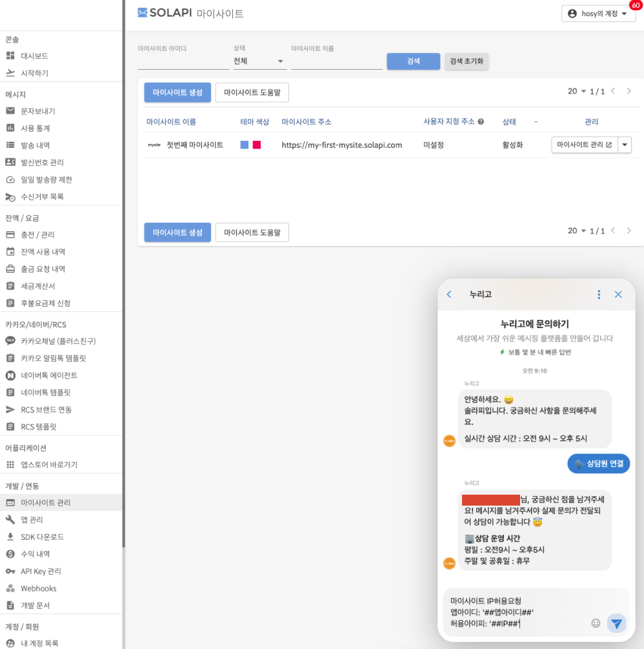Open 문자보내기 from the sidebar
This screenshot has width=644, height=649.
(x=38, y=111)
